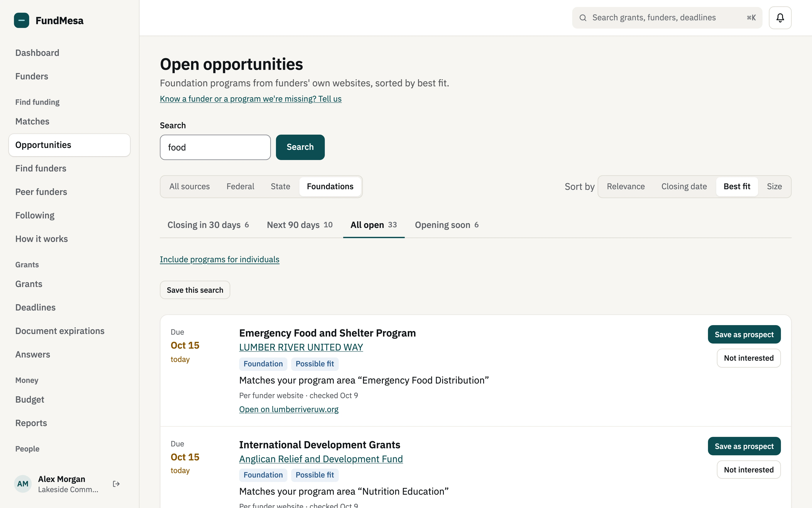Open on lumberriveruw.org link
This screenshot has width=812, height=508.
click(x=289, y=409)
